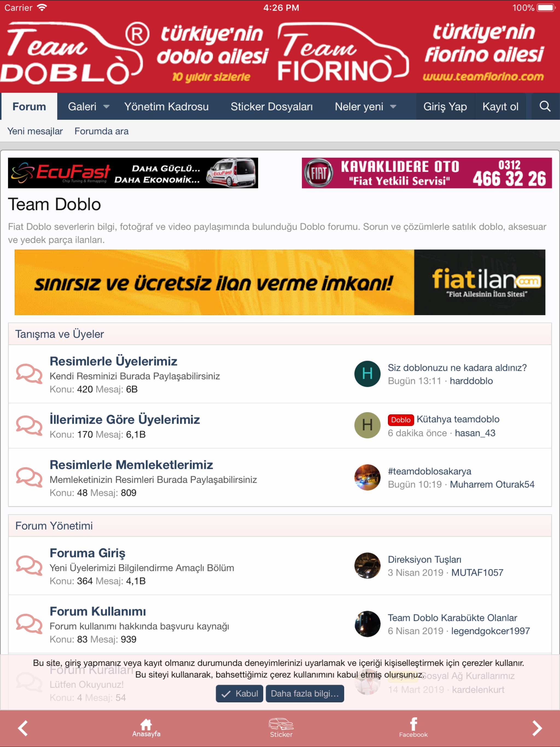
Task: Open thread #teamdoblosakarya
Action: tap(430, 471)
